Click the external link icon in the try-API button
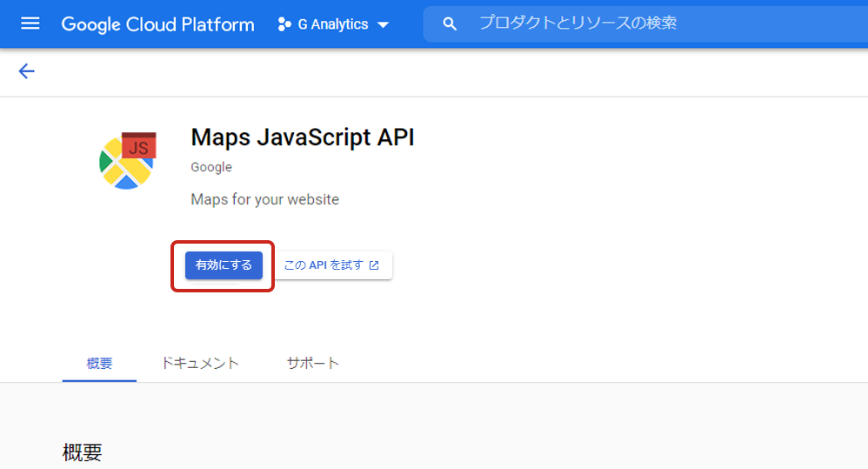The width and height of the screenshot is (868, 469). point(374,265)
